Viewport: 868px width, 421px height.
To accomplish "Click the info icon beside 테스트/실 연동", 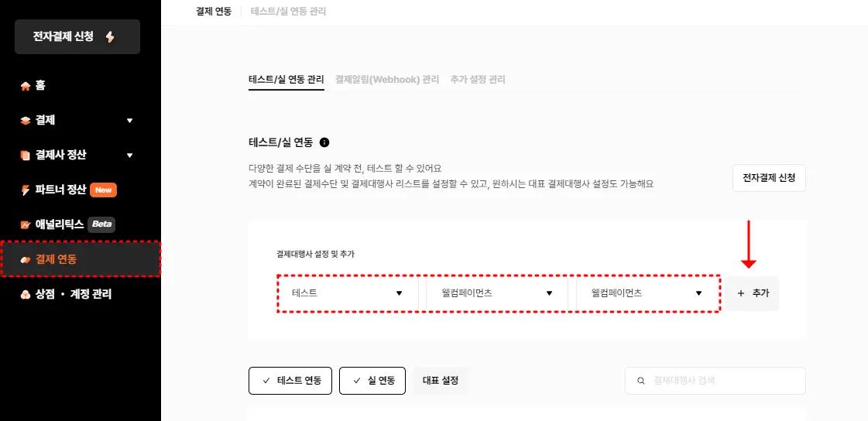I will pyautogui.click(x=324, y=142).
